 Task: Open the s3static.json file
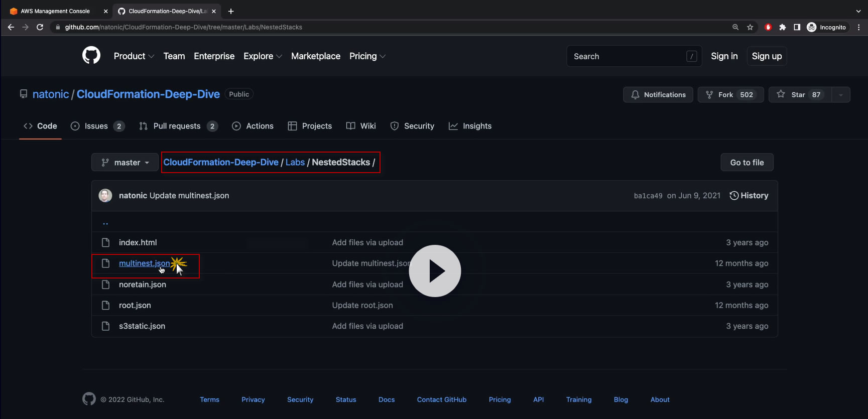coord(142,326)
